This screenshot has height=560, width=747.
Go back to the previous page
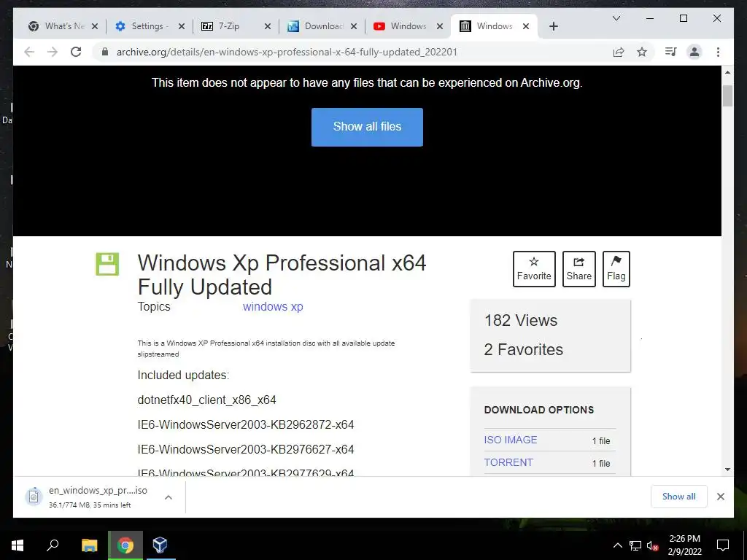(29, 52)
